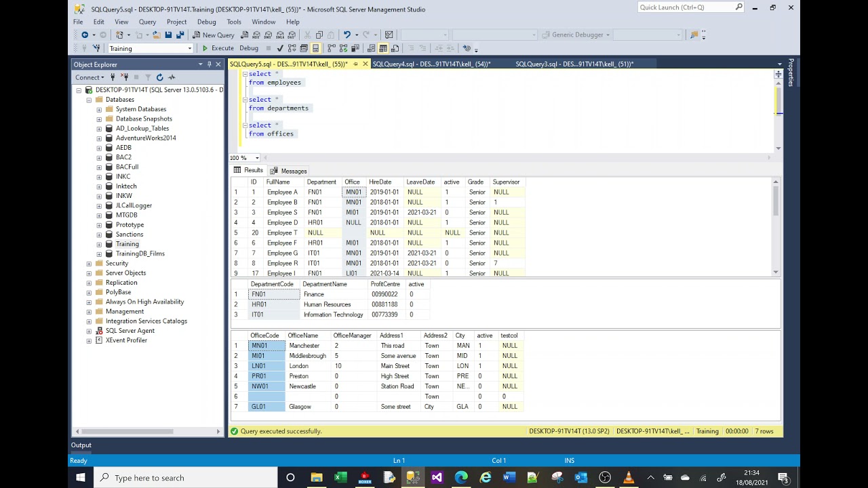Click the Copy icon in the toolbar
The height and width of the screenshot is (488, 868).
[x=319, y=35]
